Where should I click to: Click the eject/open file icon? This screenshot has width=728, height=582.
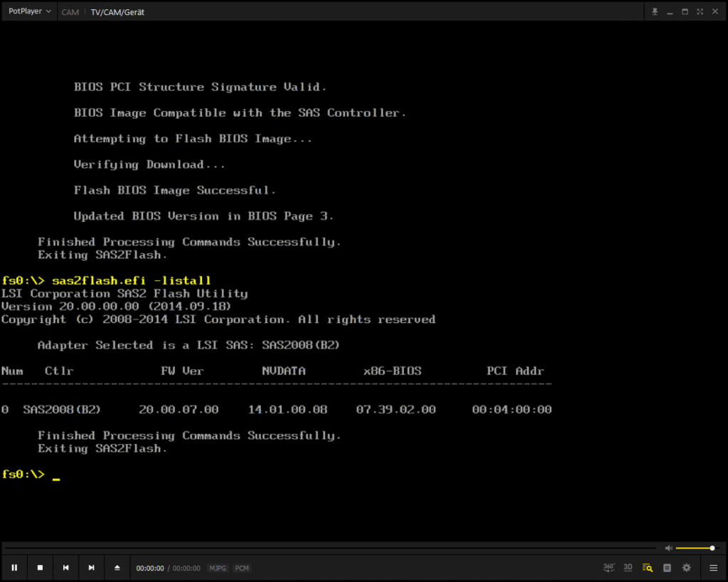tap(117, 568)
